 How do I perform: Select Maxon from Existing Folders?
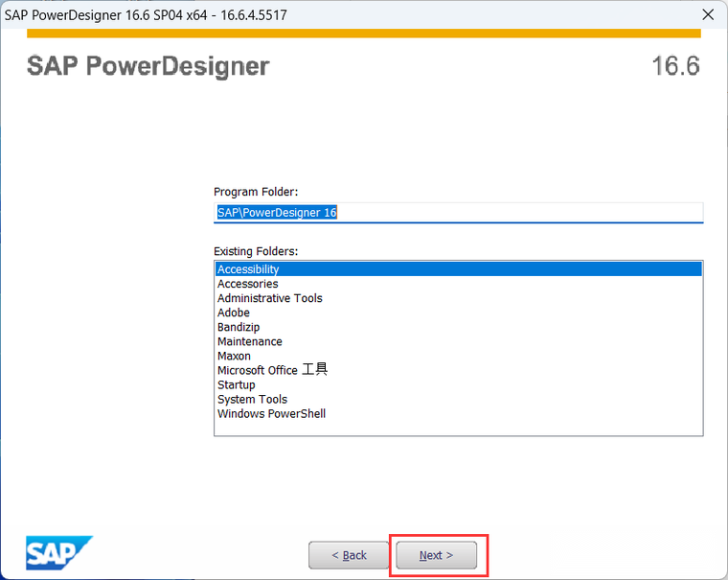click(458, 356)
